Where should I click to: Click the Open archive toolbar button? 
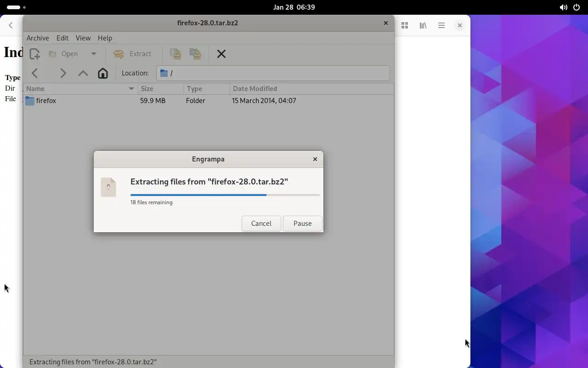tap(63, 54)
